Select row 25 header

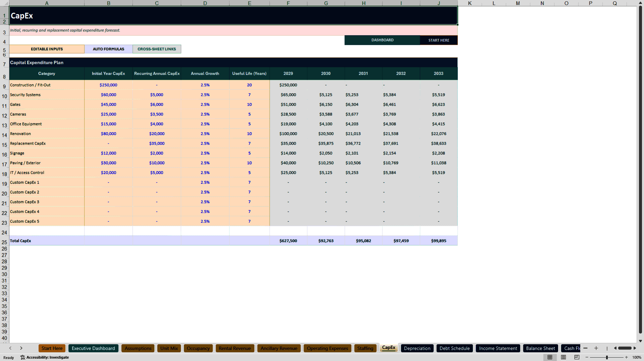click(x=4, y=242)
